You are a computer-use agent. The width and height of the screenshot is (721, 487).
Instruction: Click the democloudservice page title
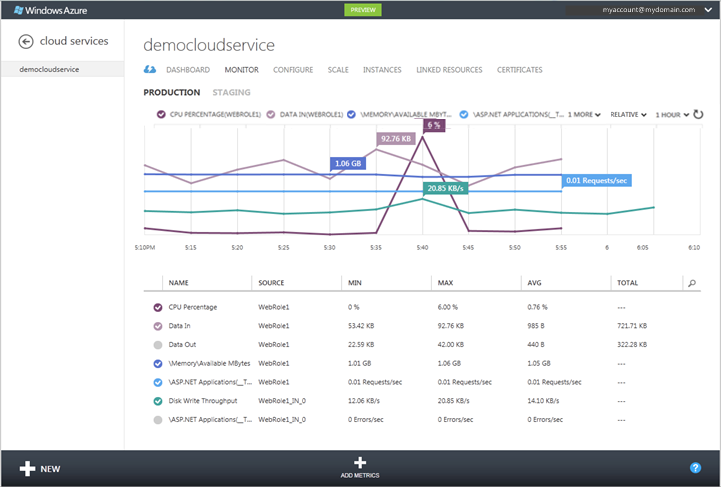tap(209, 45)
